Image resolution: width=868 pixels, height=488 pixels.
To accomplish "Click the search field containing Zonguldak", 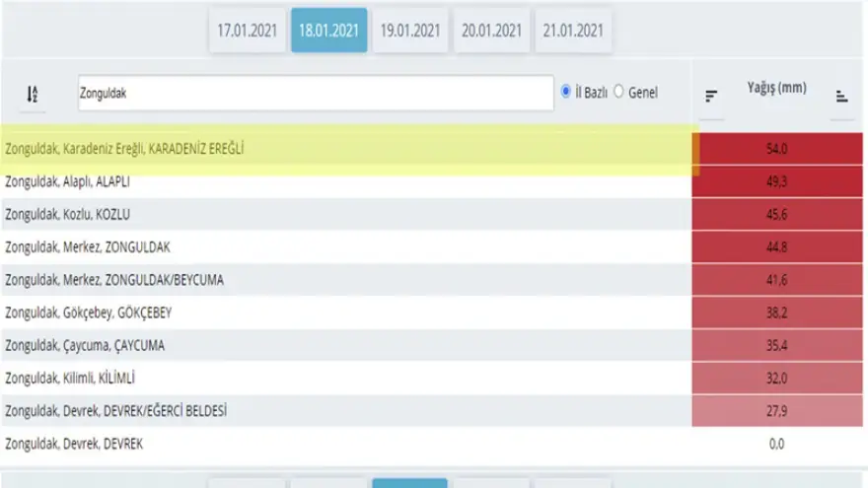I will click(316, 93).
